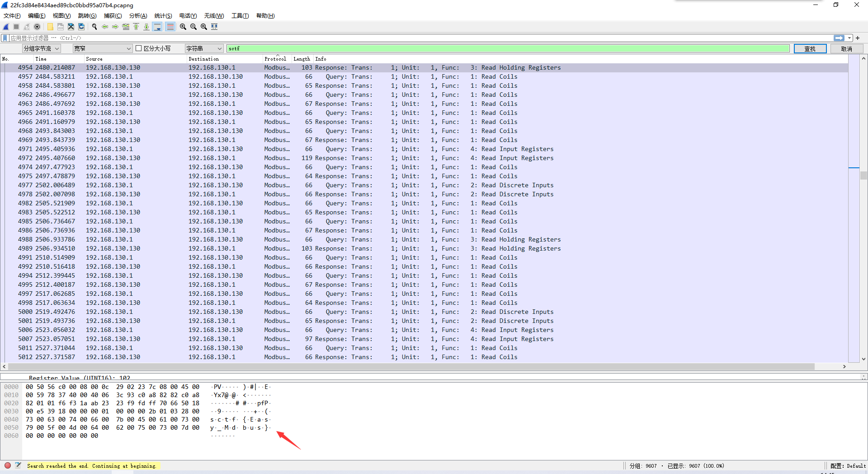868x474 pixels.
Task: Open capture options gear icon
Action: click(x=37, y=27)
